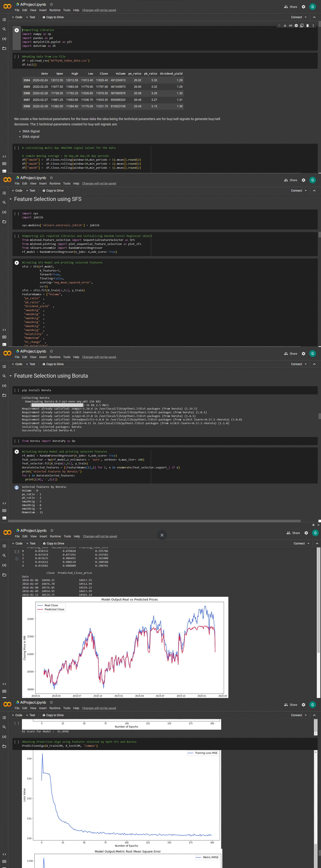The width and height of the screenshot is (321, 868).
Task: Star the notebook in the Training Loss window header
Action: (x=51, y=702)
